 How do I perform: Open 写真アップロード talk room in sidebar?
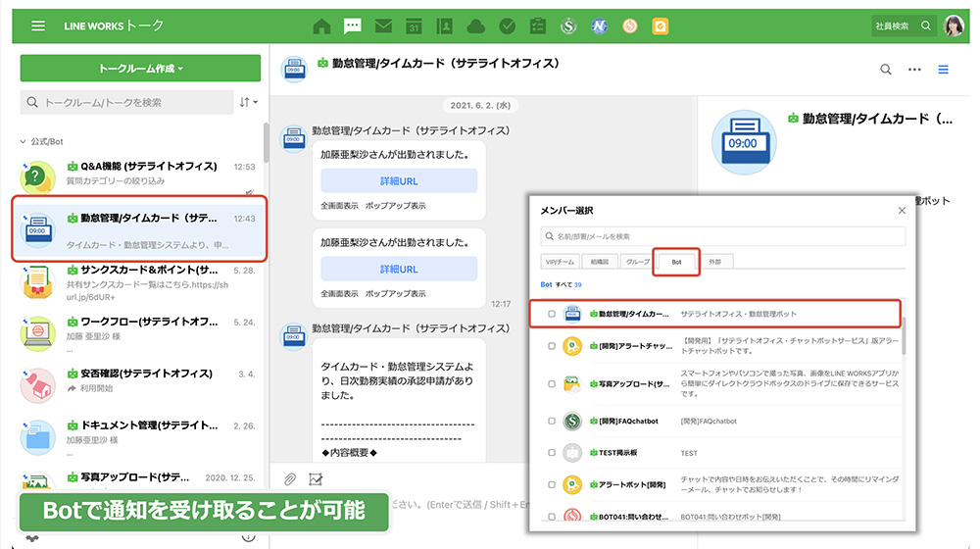[x=139, y=479]
